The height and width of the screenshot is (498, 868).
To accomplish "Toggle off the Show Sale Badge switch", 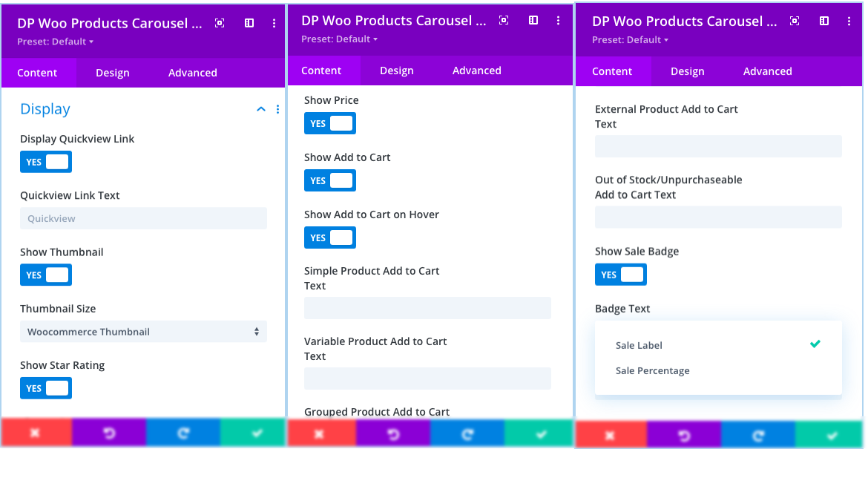I will (620, 274).
